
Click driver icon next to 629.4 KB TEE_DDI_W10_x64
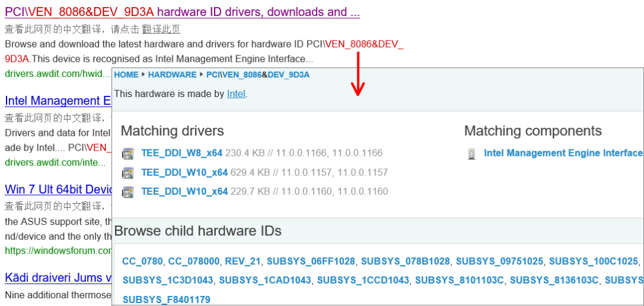pyautogui.click(x=127, y=173)
